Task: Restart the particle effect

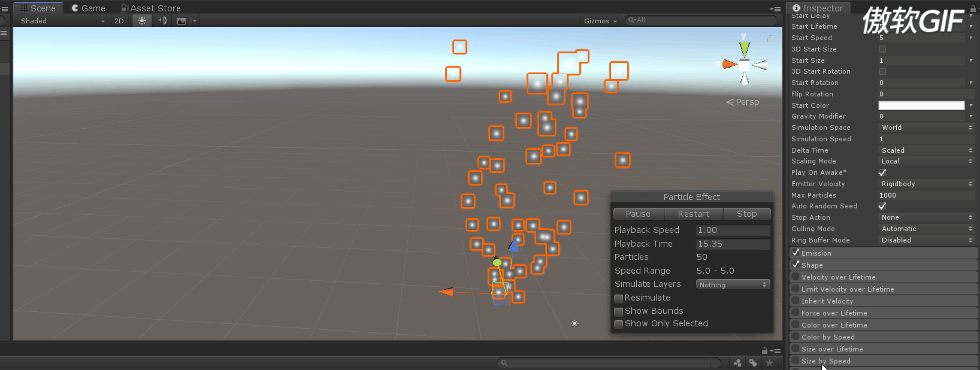Action: (x=693, y=214)
